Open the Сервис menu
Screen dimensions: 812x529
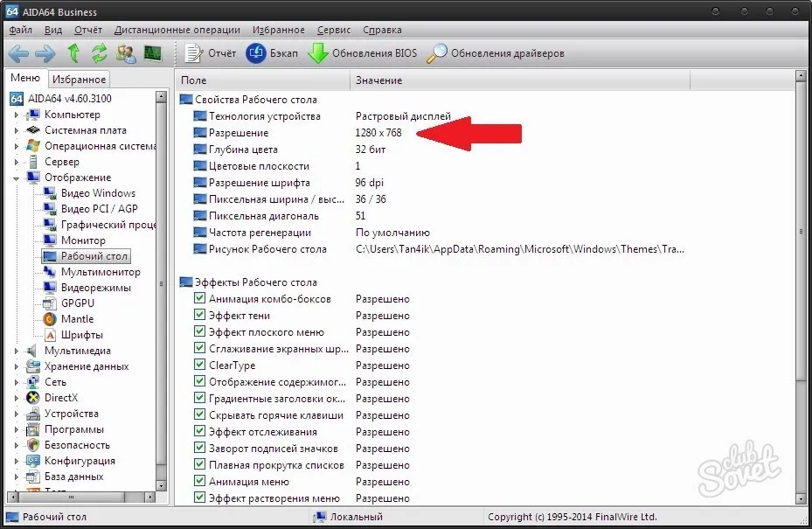click(334, 30)
